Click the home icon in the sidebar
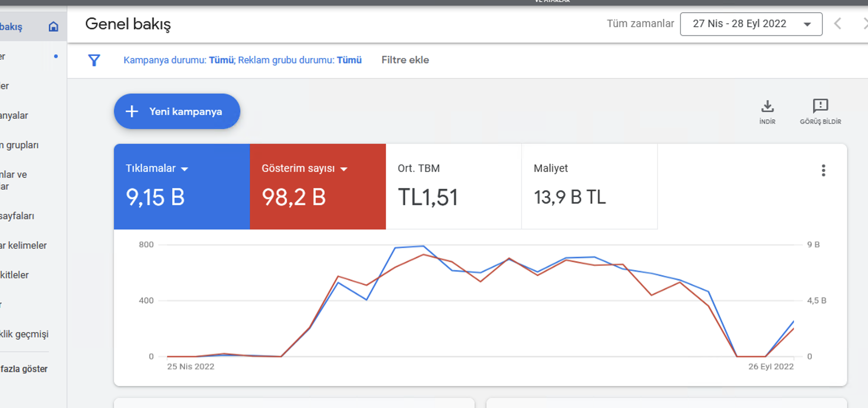This screenshot has width=868, height=408. click(54, 27)
